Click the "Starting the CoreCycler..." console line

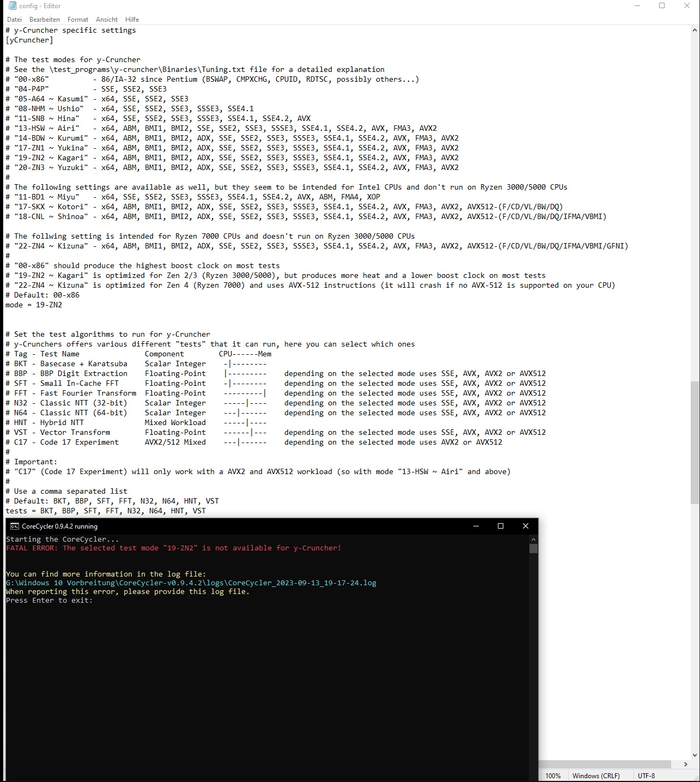[63, 539]
